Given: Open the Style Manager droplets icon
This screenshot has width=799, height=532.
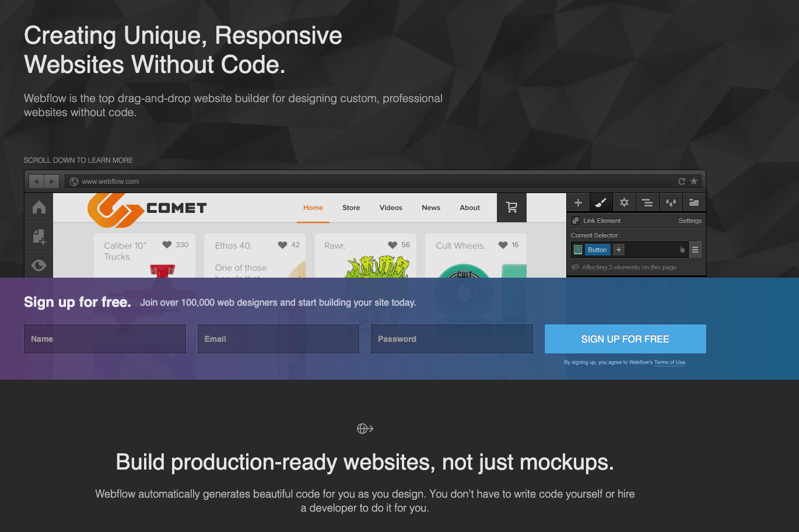Looking at the screenshot, I should point(671,202).
